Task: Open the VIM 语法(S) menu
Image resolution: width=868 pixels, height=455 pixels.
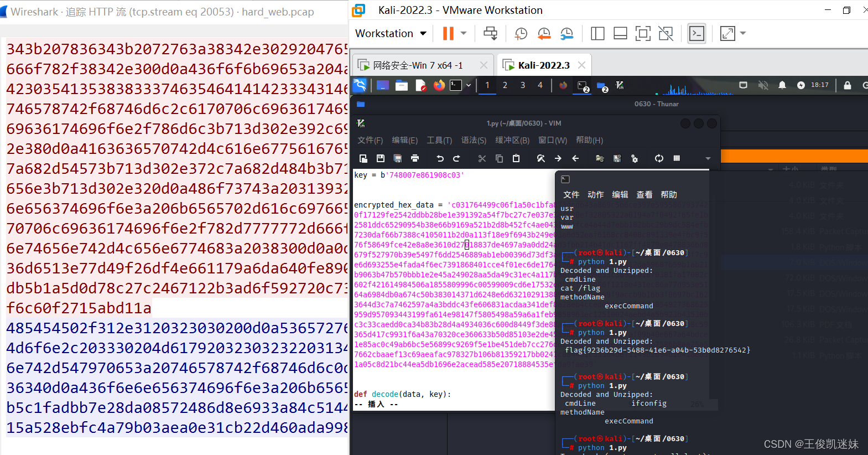Action: (474, 141)
